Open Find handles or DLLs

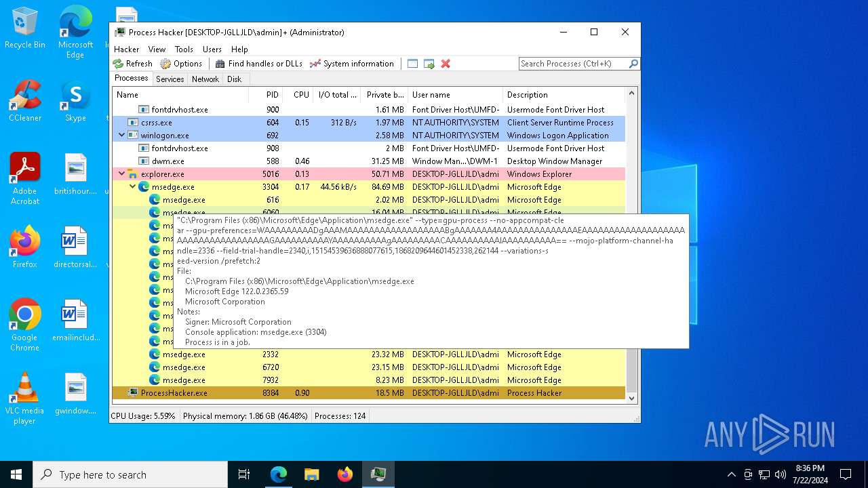point(259,64)
